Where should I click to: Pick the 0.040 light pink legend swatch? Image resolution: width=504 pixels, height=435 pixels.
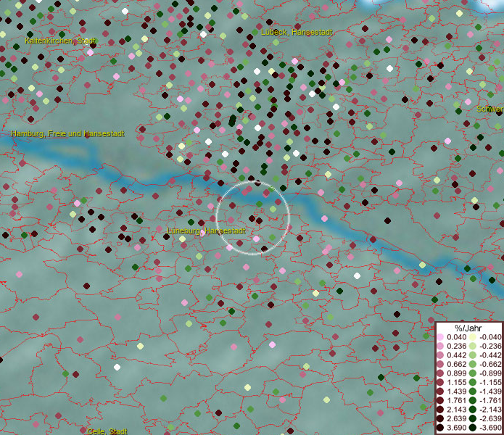click(440, 337)
